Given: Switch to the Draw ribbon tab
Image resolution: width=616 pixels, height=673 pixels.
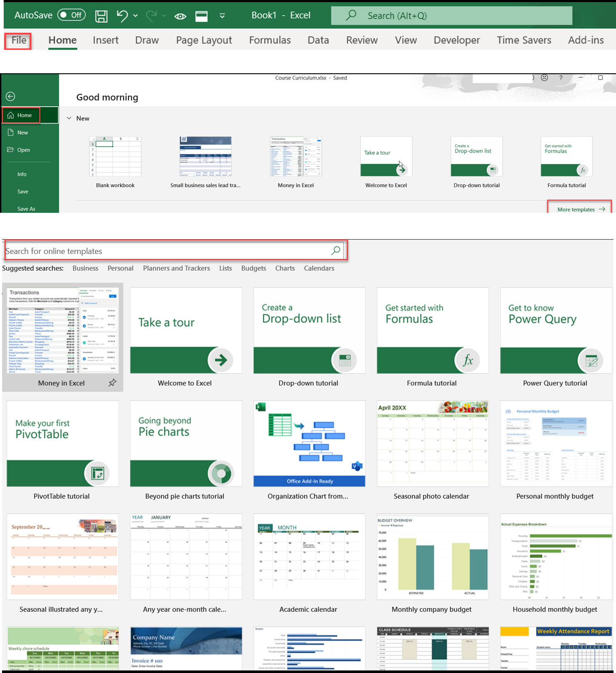Looking at the screenshot, I should click(147, 40).
